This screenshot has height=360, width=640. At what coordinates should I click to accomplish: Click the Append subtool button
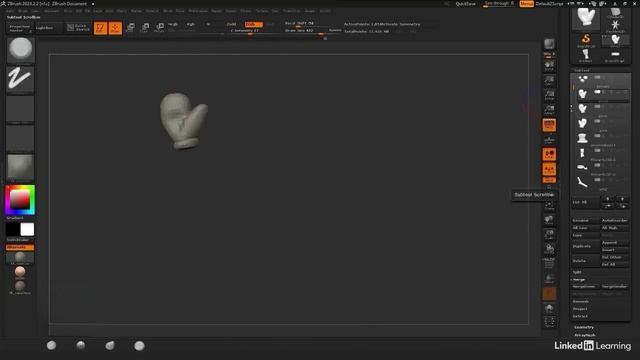615,242
